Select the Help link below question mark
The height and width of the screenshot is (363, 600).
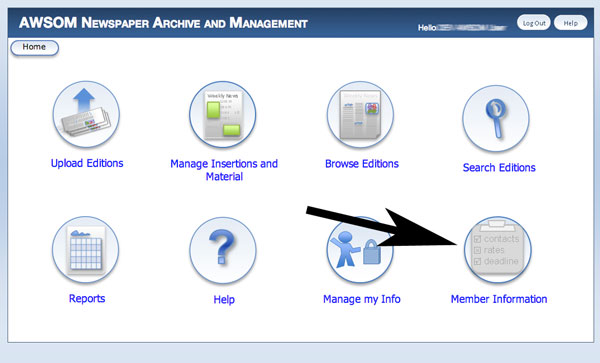pyautogui.click(x=224, y=300)
